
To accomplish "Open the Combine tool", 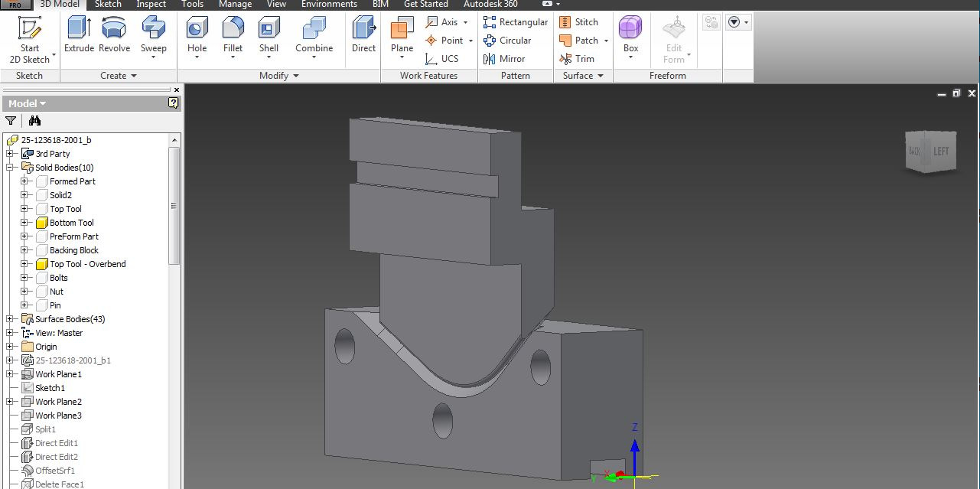I will (314, 34).
